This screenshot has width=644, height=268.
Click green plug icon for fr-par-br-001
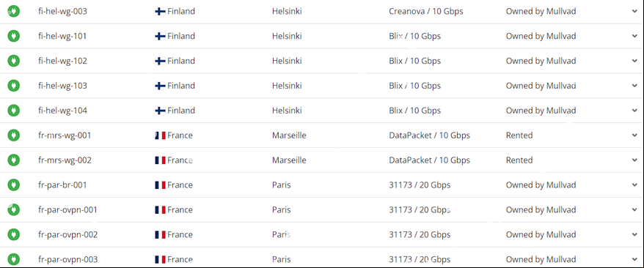tap(13, 185)
